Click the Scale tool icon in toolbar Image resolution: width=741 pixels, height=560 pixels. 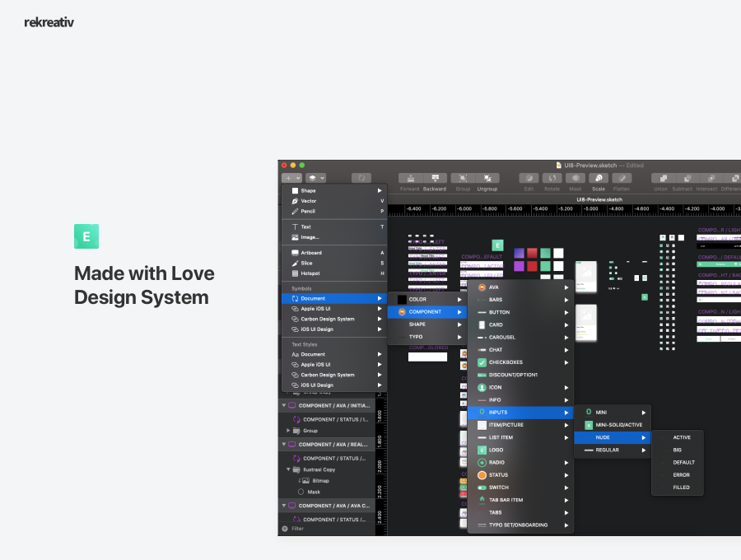(599, 178)
